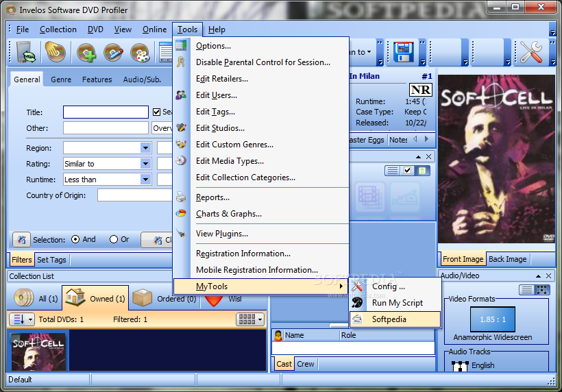562x392 pixels.
Task: Open the File menu
Action: [23, 29]
